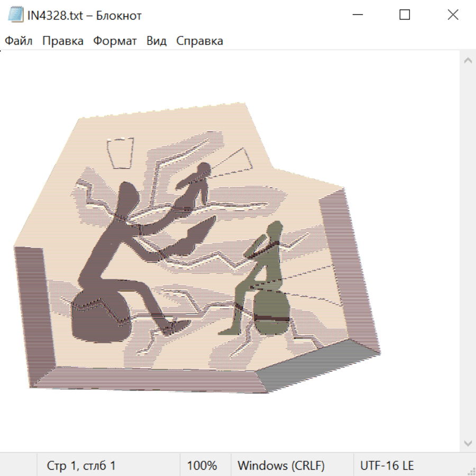The image size is (476, 476).
Task: Click the 100% zoom indicator
Action: (x=202, y=465)
